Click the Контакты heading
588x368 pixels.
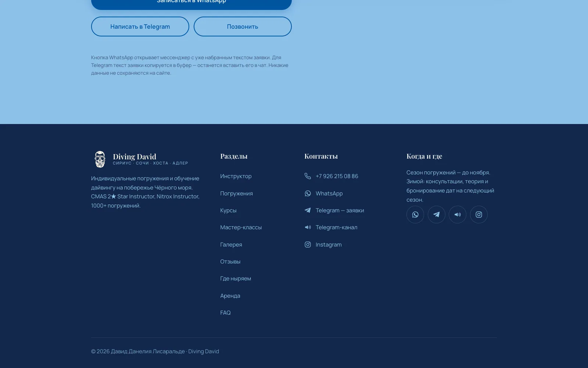pyautogui.click(x=321, y=156)
